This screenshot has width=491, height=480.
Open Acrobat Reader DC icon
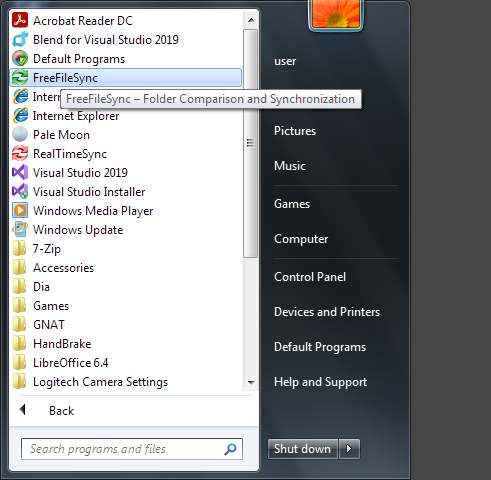(20, 20)
